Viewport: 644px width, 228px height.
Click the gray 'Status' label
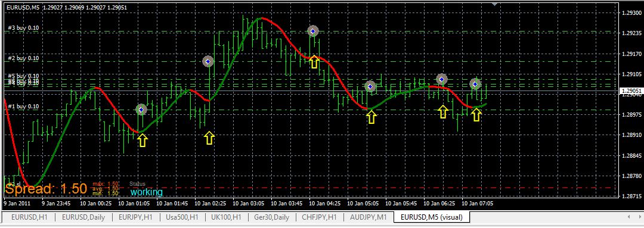137,184
